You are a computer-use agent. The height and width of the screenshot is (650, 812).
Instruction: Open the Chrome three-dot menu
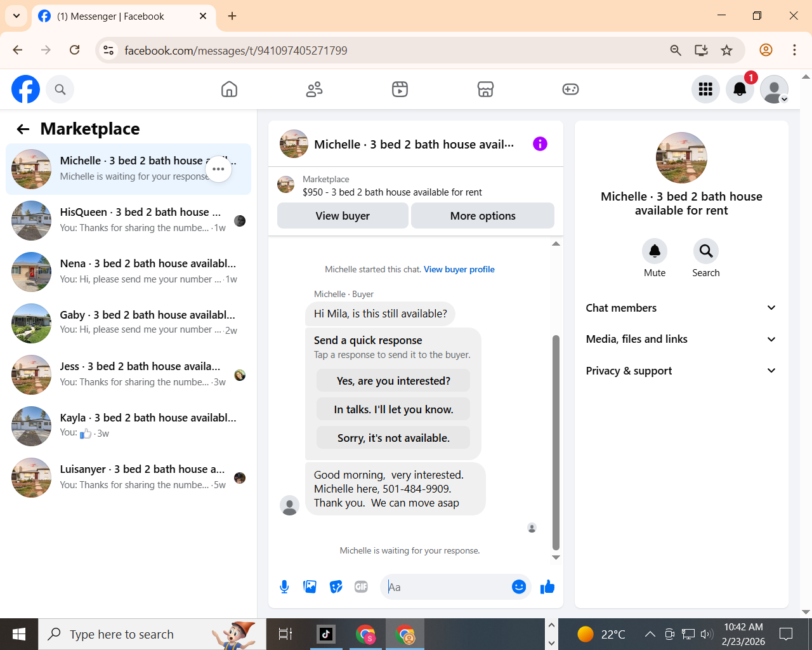(x=794, y=50)
